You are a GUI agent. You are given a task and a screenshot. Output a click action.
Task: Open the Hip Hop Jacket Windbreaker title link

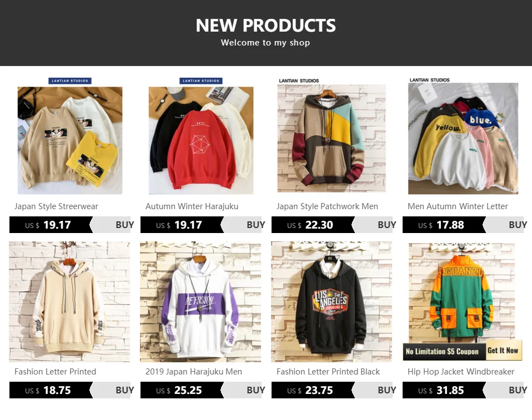[461, 372]
